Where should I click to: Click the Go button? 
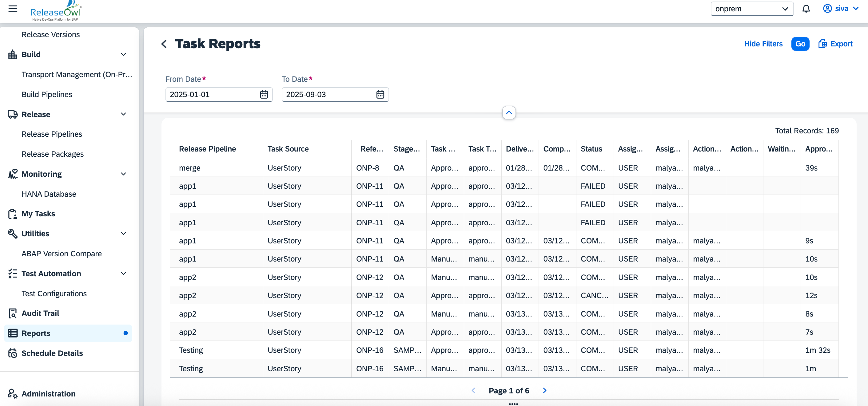(x=800, y=44)
